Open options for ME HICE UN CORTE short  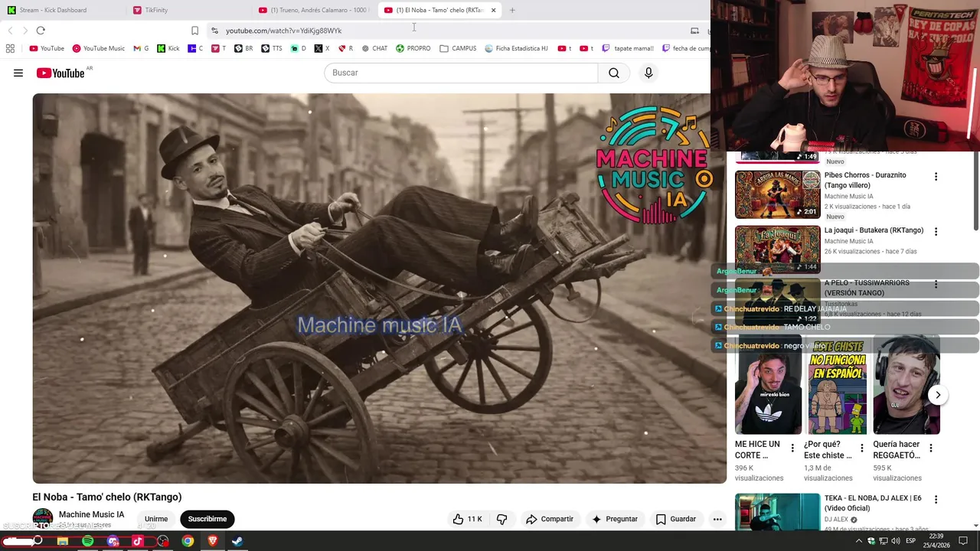(792, 448)
